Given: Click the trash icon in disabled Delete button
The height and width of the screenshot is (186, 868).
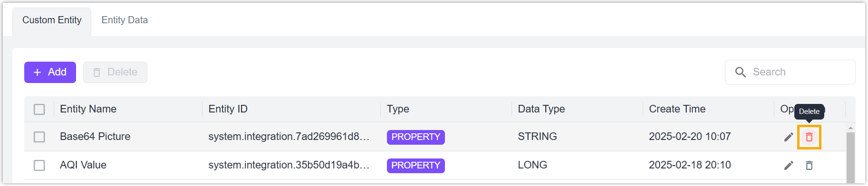Looking at the screenshot, I should pos(97,73).
